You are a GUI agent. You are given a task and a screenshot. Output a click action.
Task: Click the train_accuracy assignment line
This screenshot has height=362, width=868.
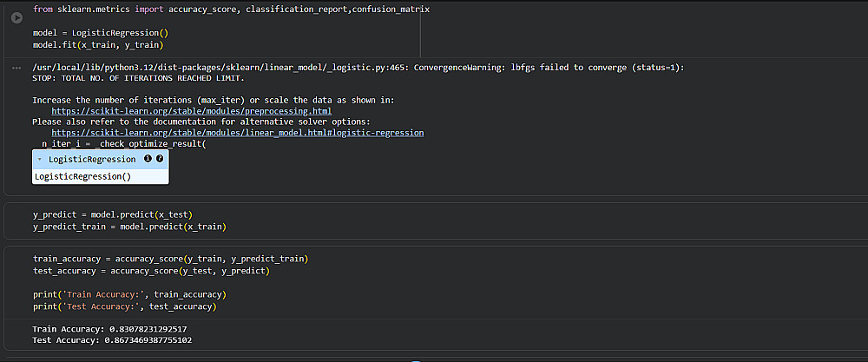click(x=170, y=259)
